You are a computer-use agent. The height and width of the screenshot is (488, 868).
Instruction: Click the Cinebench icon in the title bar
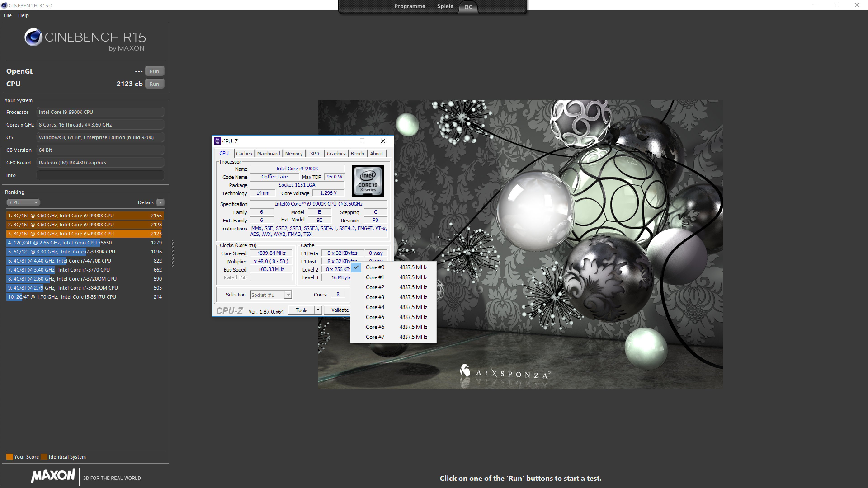point(4,5)
